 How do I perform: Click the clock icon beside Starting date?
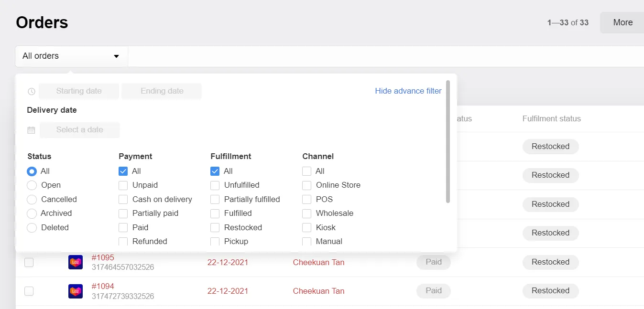(31, 91)
